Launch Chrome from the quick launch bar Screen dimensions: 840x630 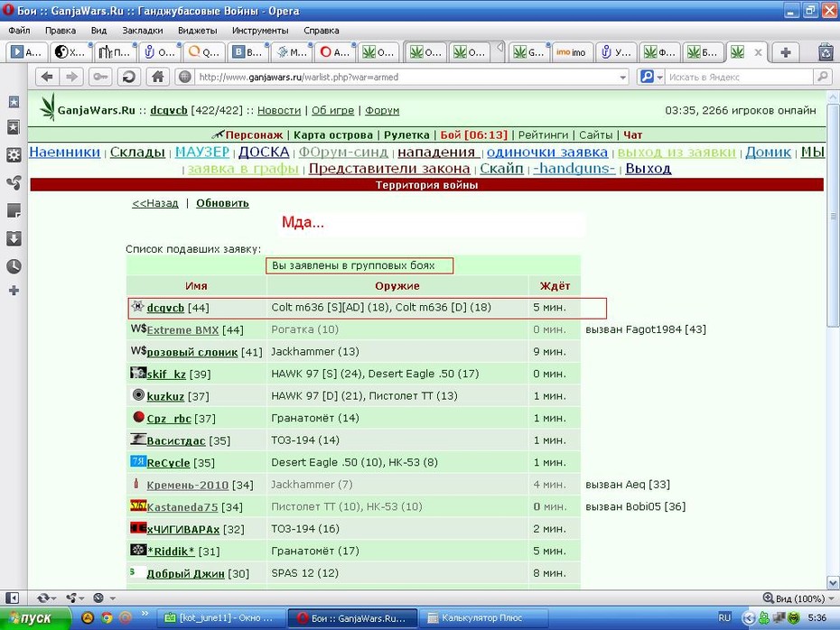[x=107, y=618]
